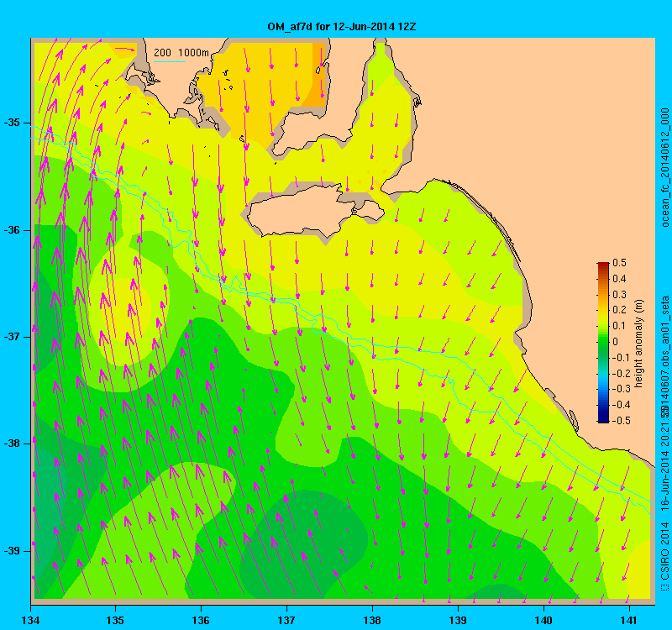The height and width of the screenshot is (630, 672).
Task: Click the cyan contour legend line sample
Action: [170, 61]
